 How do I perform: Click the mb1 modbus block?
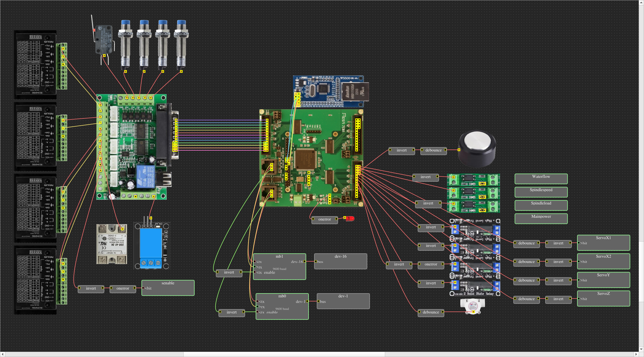tap(279, 266)
